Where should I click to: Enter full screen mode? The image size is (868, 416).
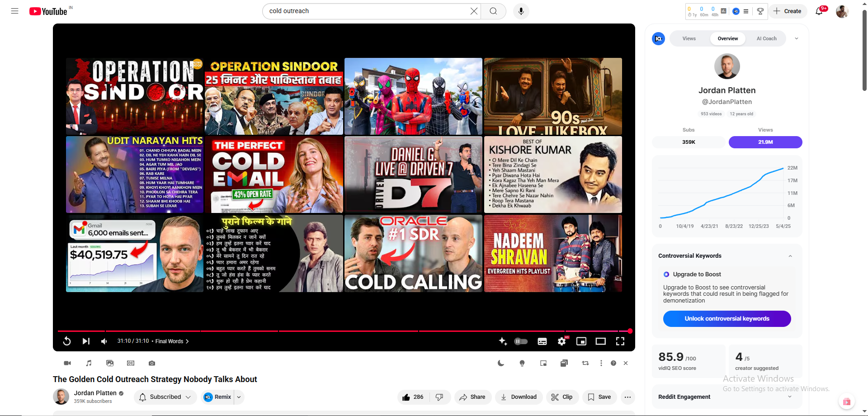click(620, 341)
